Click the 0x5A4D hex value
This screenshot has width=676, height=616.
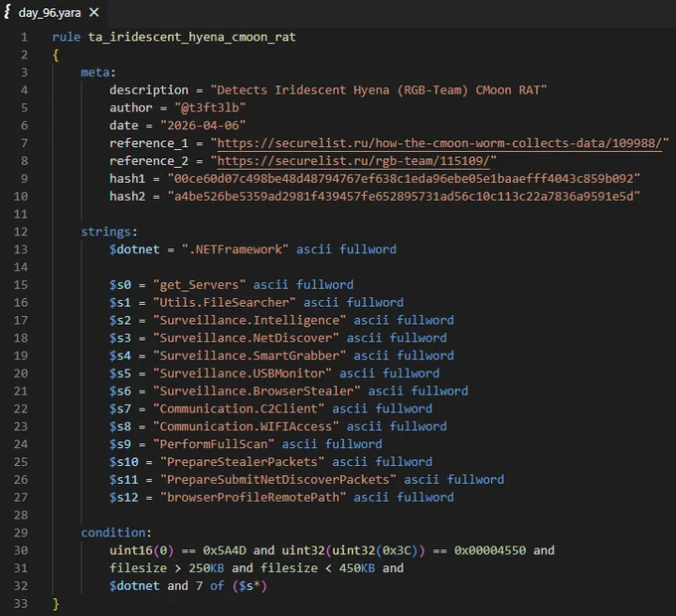(x=225, y=550)
